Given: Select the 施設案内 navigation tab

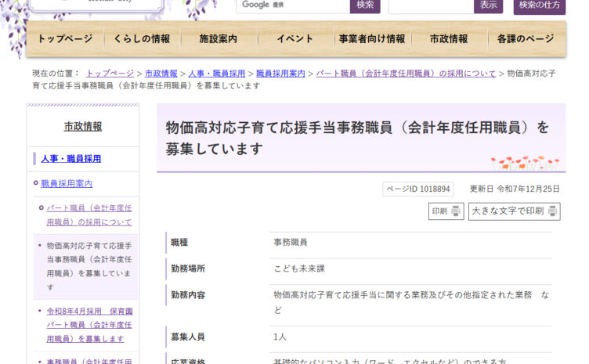Looking at the screenshot, I should click(219, 39).
